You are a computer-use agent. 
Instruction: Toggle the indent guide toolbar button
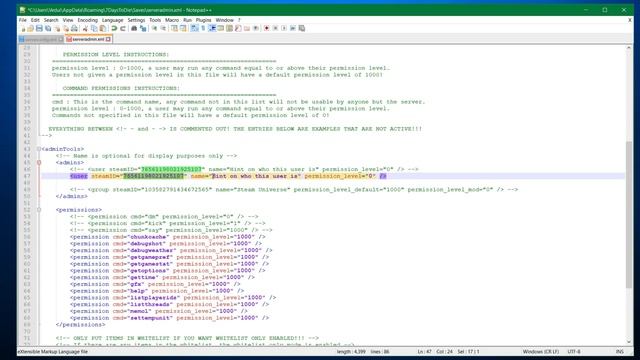click(212, 29)
